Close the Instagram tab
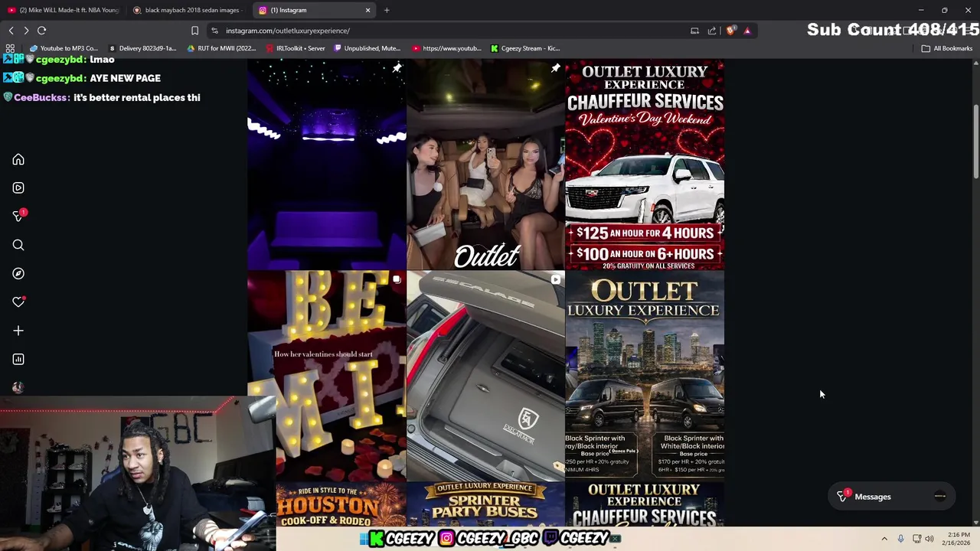980x551 pixels. [367, 10]
